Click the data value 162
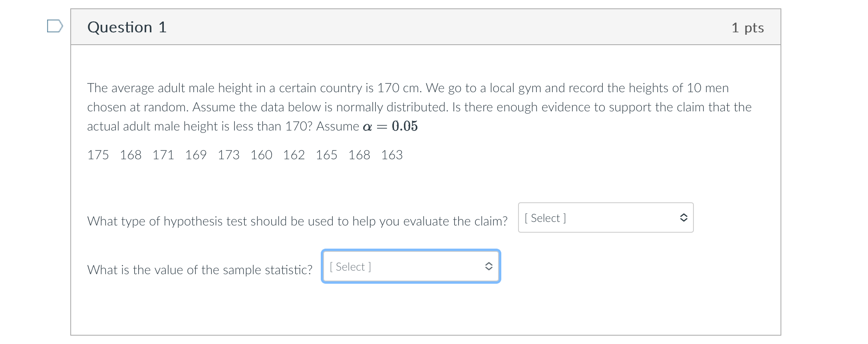The width and height of the screenshot is (868, 344). [294, 155]
